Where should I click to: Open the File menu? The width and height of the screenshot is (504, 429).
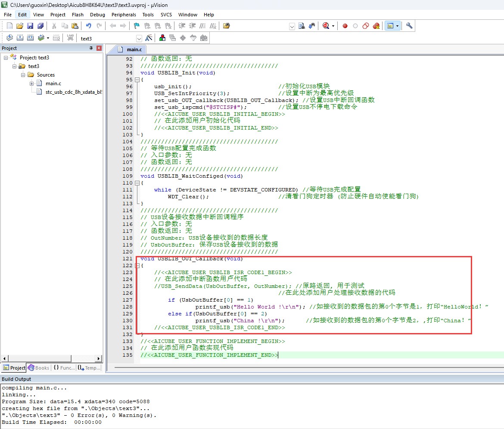click(x=8, y=15)
